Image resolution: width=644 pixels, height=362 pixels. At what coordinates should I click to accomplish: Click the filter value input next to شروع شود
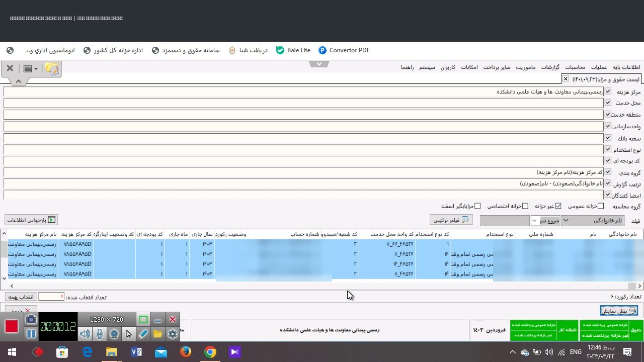(x=505, y=221)
